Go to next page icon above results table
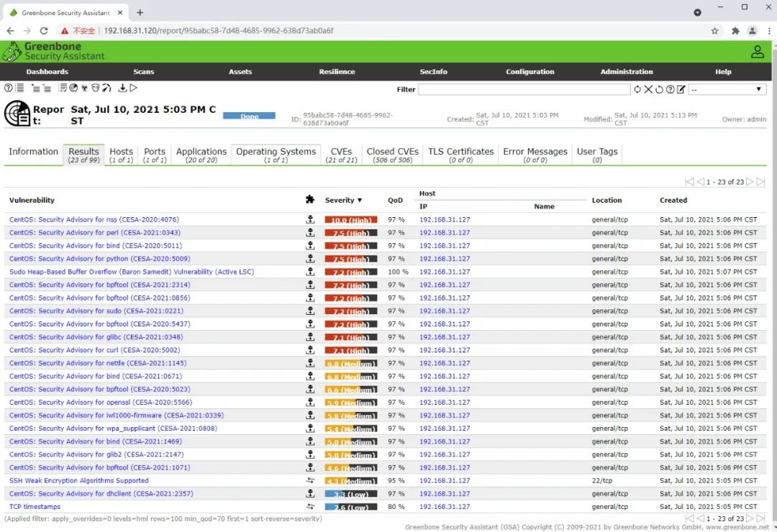Image resolution: width=777 pixels, height=532 pixels. [x=750, y=182]
